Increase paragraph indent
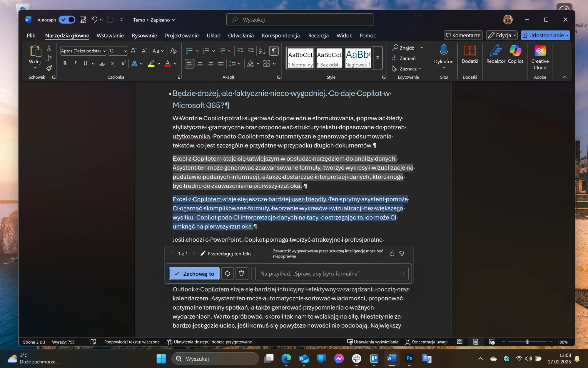 tap(251, 51)
